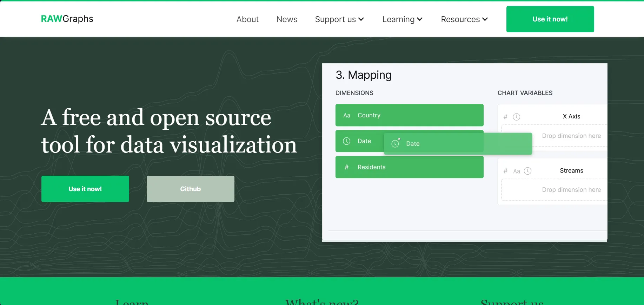Click the X Axis label

pos(571,116)
